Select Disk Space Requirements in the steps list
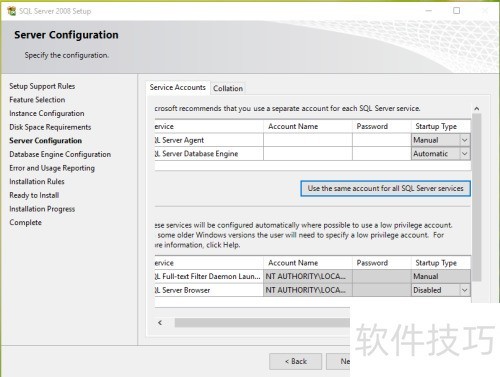 click(x=50, y=127)
